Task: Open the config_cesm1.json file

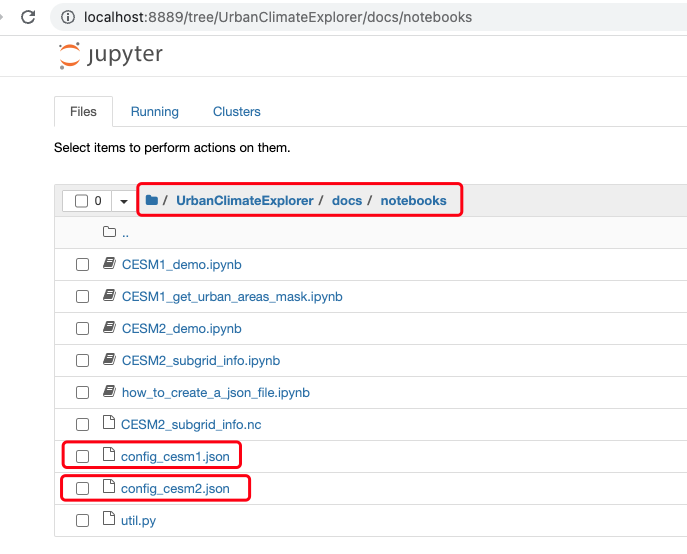Action: click(x=175, y=457)
